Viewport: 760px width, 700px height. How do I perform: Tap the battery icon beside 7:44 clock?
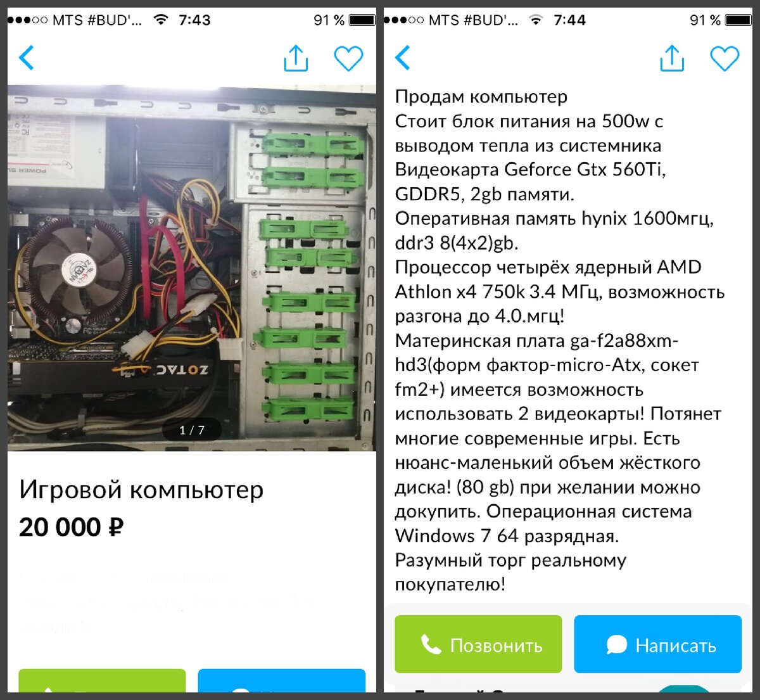(738, 20)
